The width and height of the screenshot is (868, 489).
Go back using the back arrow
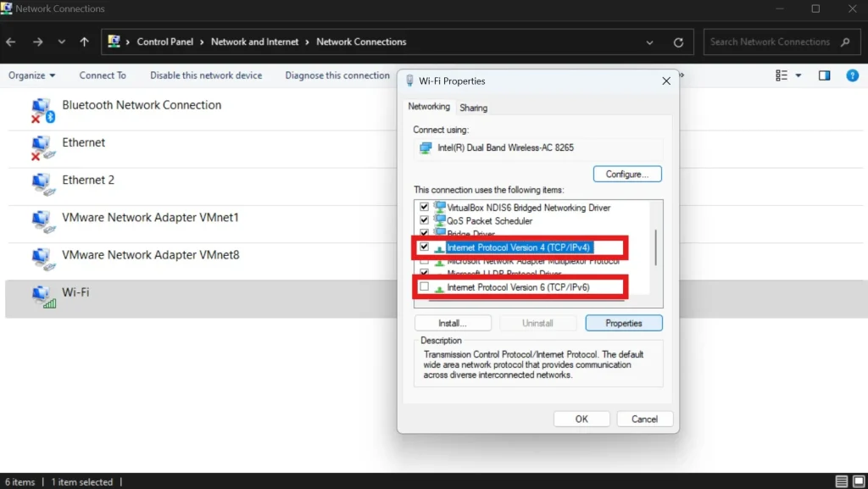point(12,42)
